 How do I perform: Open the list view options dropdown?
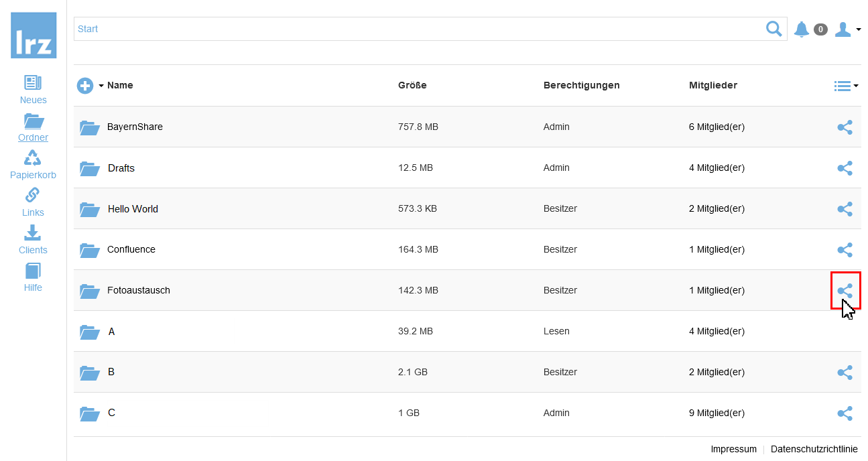tap(846, 86)
